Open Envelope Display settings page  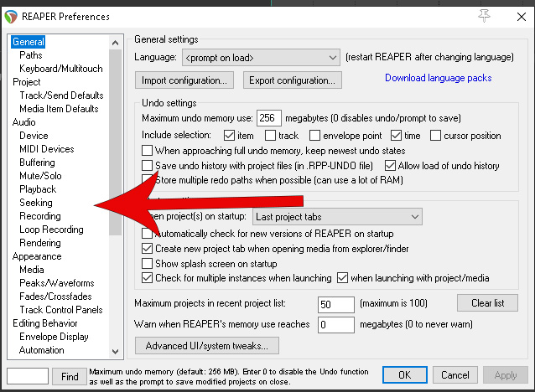point(54,337)
